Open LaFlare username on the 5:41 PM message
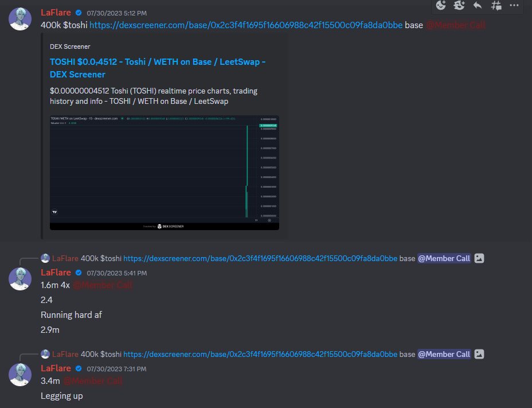This screenshot has height=408, width=532. pyautogui.click(x=56, y=273)
